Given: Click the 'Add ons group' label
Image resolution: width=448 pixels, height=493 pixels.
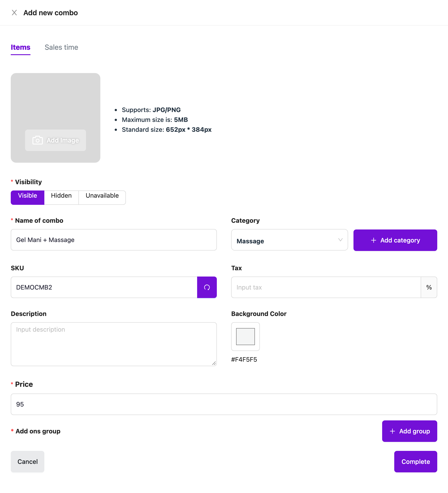Looking at the screenshot, I should pos(38,431).
